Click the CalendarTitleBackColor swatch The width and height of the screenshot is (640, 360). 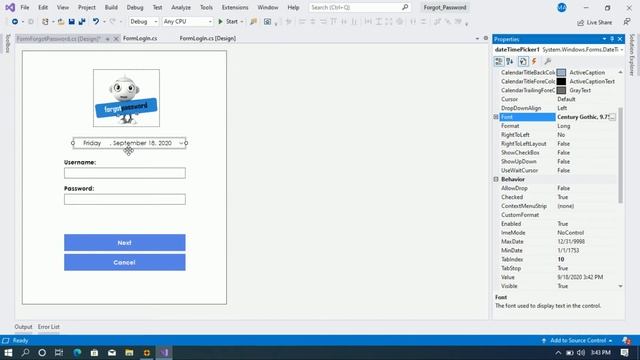pos(561,72)
